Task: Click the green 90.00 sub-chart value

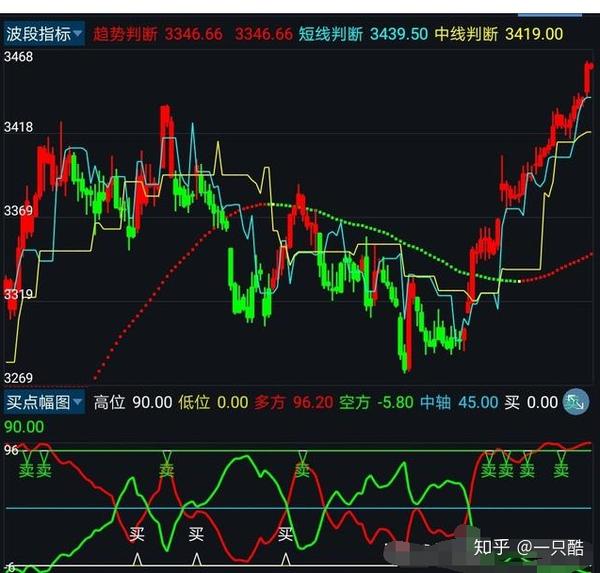Action: pos(24,427)
